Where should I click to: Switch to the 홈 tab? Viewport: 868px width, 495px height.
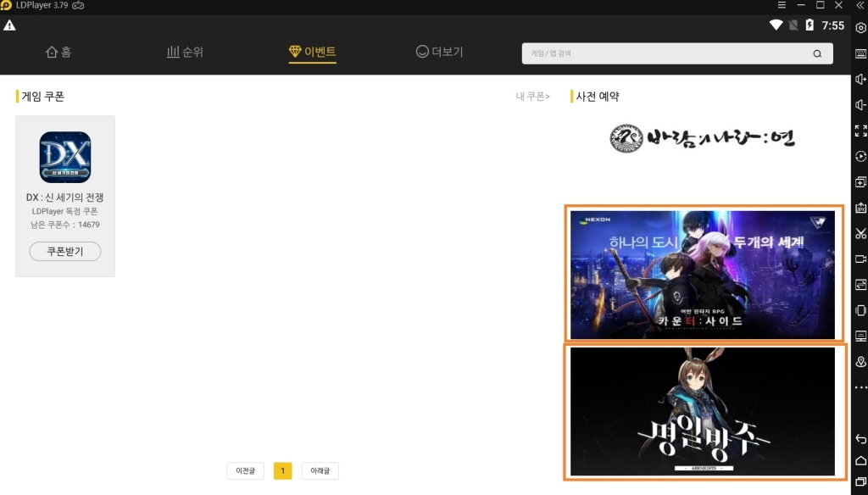pyautogui.click(x=58, y=53)
